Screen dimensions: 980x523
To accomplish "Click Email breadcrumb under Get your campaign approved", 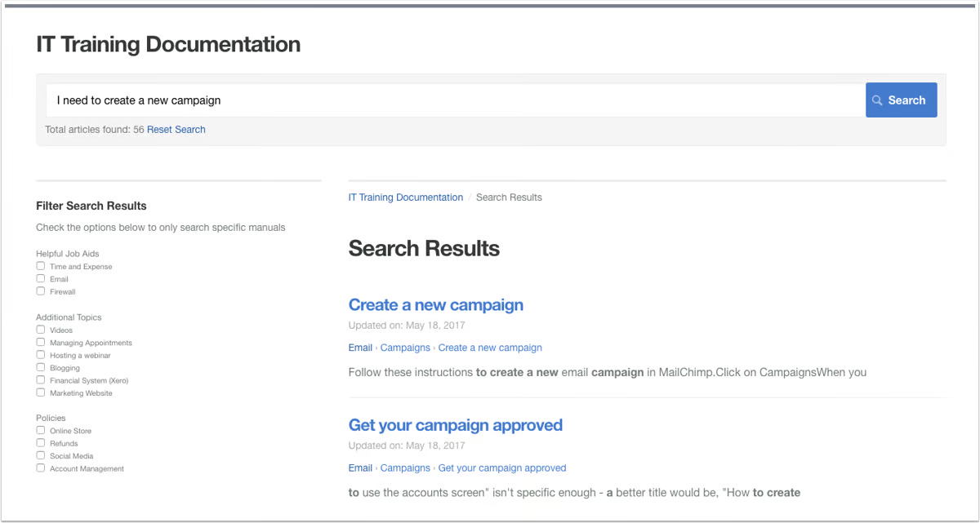I will [x=360, y=468].
